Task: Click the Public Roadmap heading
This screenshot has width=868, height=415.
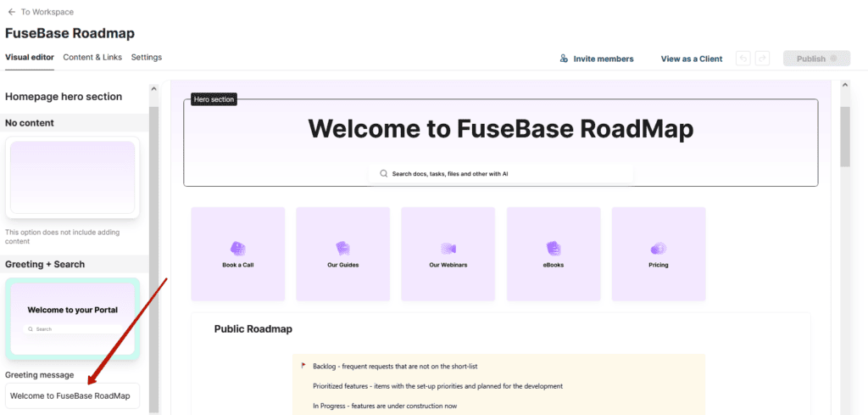Action: click(253, 329)
